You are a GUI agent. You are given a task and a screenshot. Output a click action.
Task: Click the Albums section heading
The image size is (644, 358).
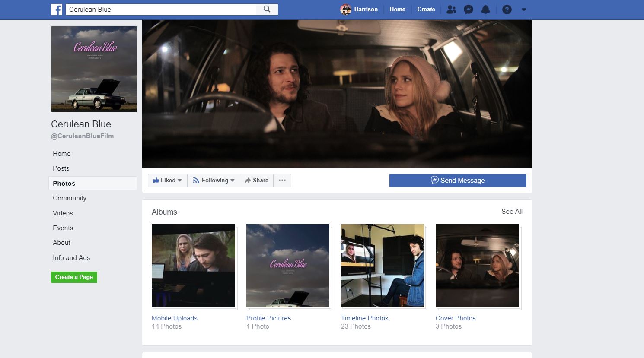[164, 212]
